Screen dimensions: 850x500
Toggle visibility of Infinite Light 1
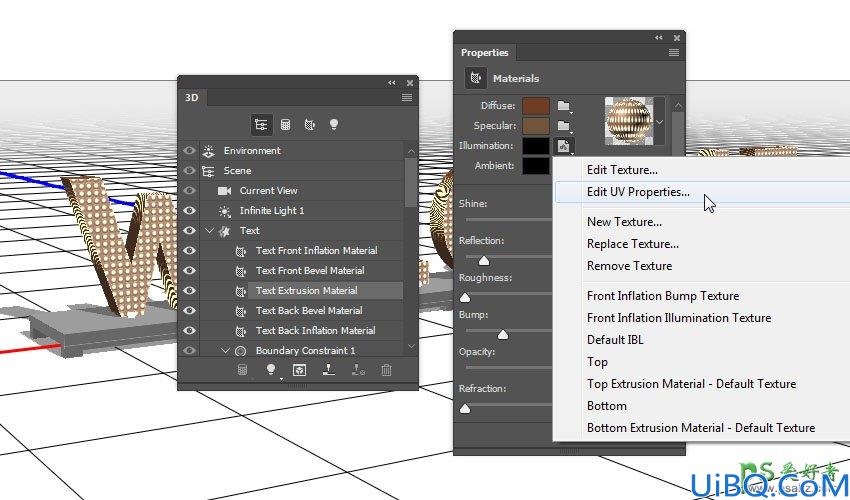pyautogui.click(x=189, y=211)
